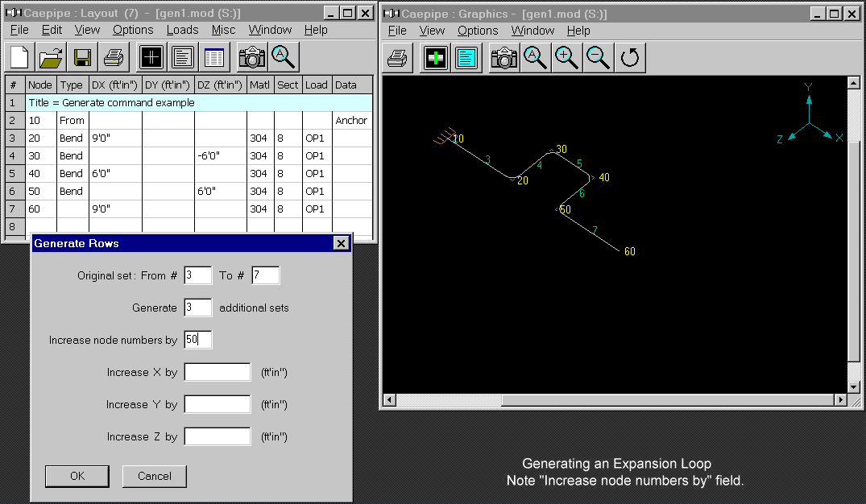Open Graphics window via crosshair icon in Layout
This screenshot has height=504, width=866.
coord(151,57)
